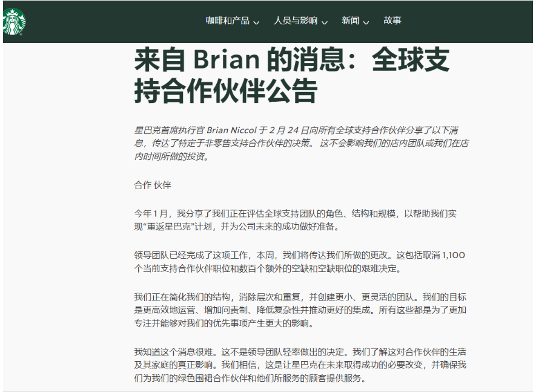Viewport: 556px width, 392px height.
Task: Click the salutation 合作 伙伴
Action: click(x=153, y=185)
